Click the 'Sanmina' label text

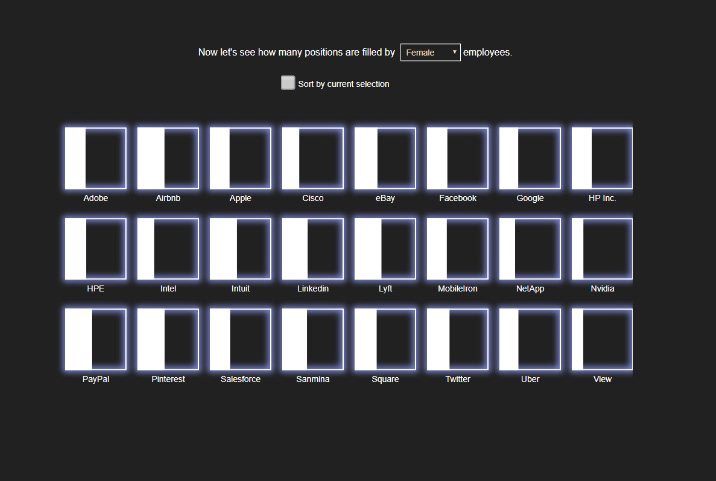(x=313, y=379)
